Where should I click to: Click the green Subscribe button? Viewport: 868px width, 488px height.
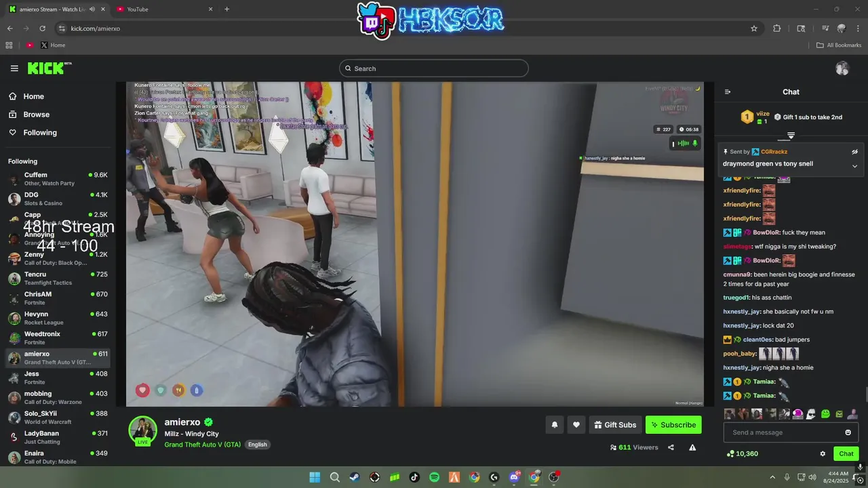[673, 425]
